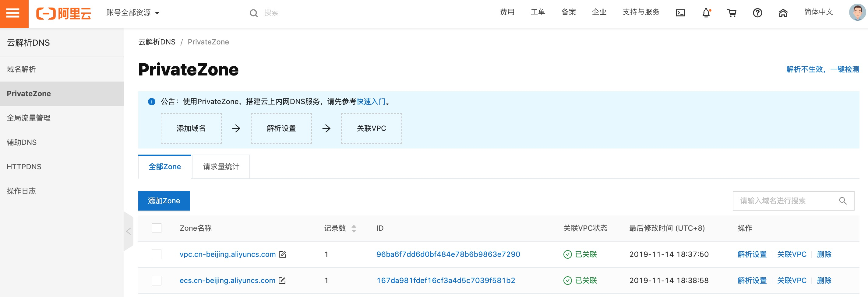This screenshot has height=297, width=868.
Task: Open the shopping cart
Action: [x=732, y=13]
